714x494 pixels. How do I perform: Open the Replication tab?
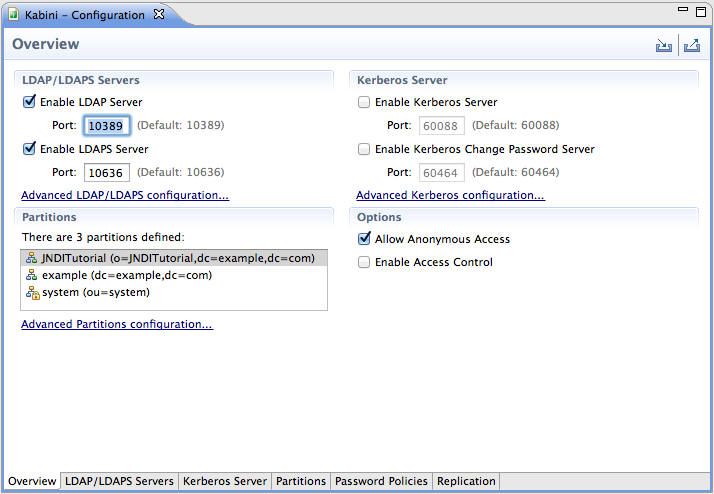(465, 481)
